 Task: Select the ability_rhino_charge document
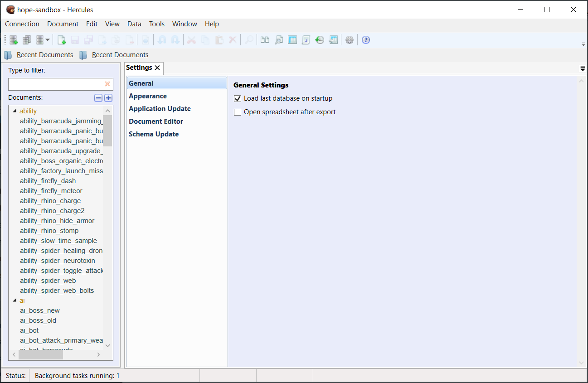click(x=50, y=201)
